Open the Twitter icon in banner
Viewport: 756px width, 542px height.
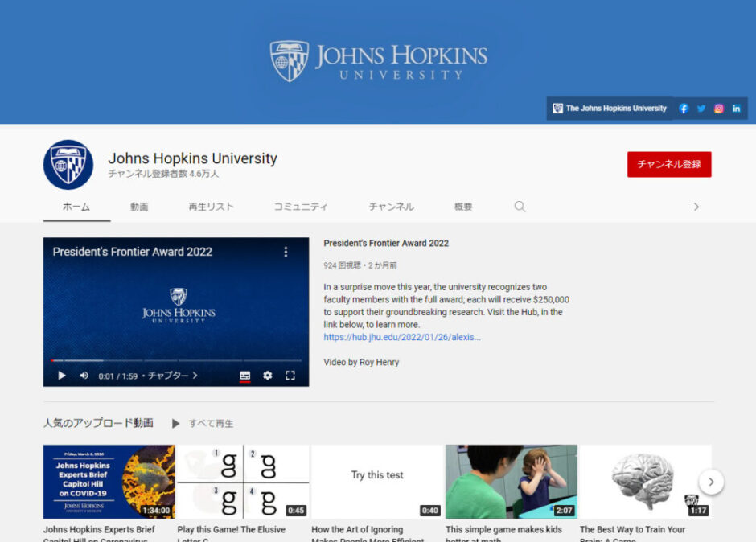click(x=701, y=109)
